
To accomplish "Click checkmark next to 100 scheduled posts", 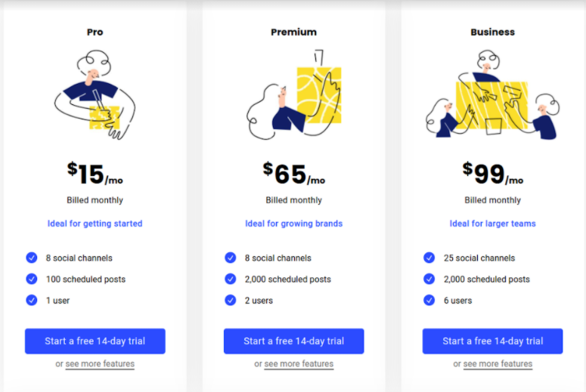I will pyautogui.click(x=32, y=279).
